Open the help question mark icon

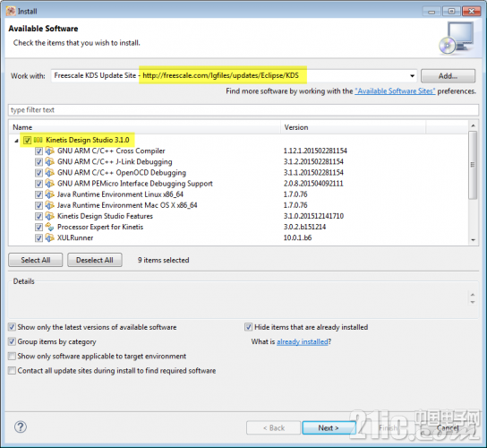coord(21,426)
